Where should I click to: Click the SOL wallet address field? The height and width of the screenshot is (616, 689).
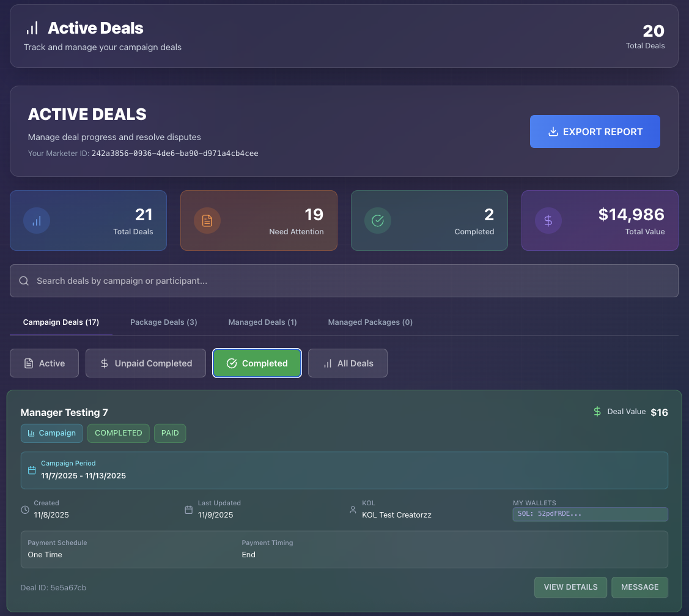pyautogui.click(x=589, y=514)
